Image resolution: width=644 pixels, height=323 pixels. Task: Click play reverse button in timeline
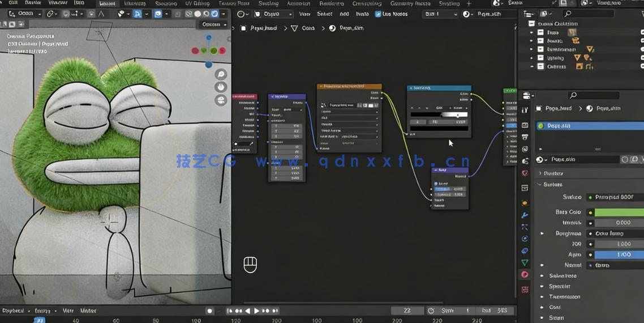tap(248, 311)
